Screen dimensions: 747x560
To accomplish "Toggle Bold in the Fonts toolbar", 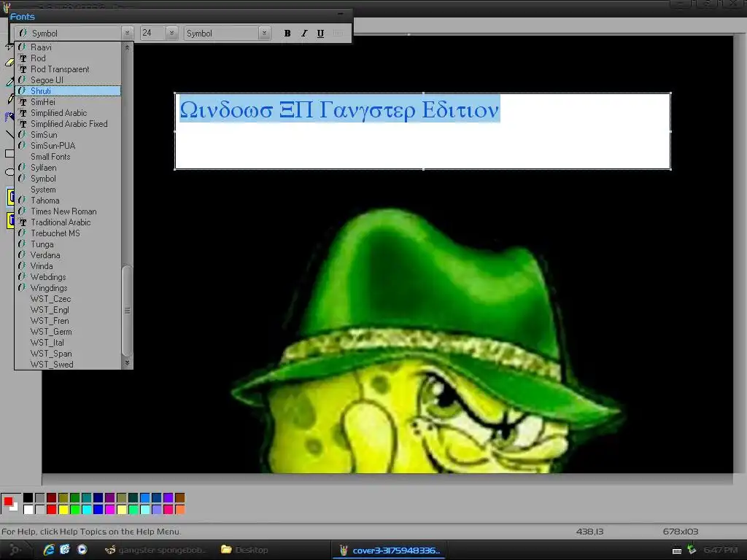I will 287,34.
